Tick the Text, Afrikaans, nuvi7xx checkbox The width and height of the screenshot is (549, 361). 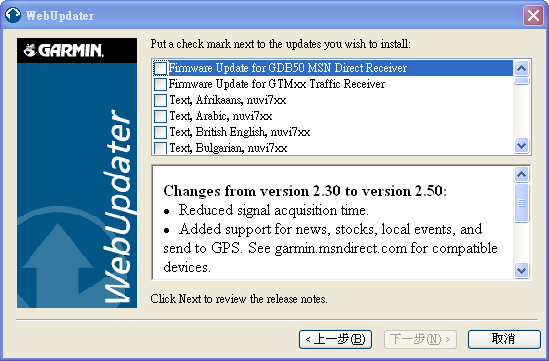tap(160, 100)
